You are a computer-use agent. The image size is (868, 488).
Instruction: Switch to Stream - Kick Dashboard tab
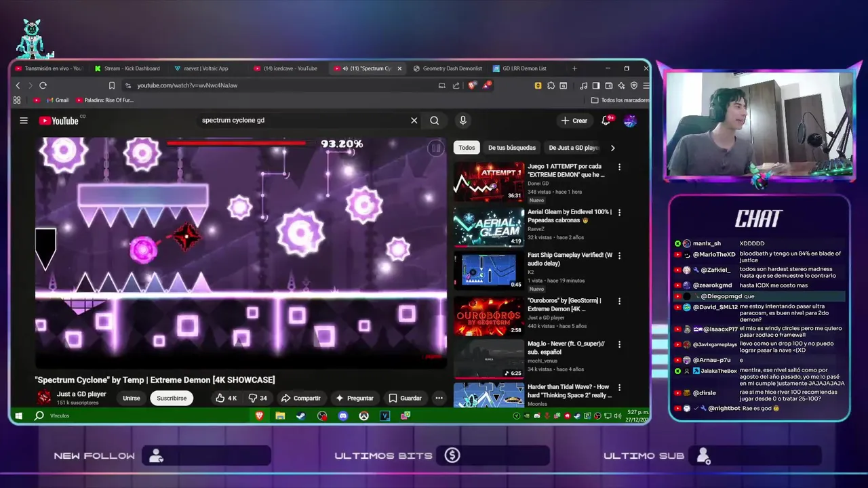point(127,68)
